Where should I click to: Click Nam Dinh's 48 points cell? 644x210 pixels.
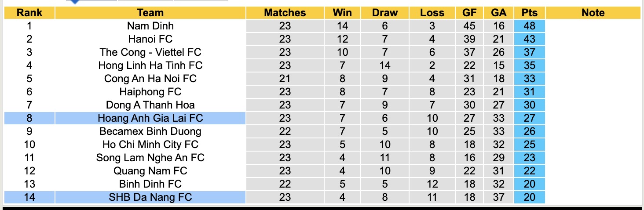click(x=529, y=26)
